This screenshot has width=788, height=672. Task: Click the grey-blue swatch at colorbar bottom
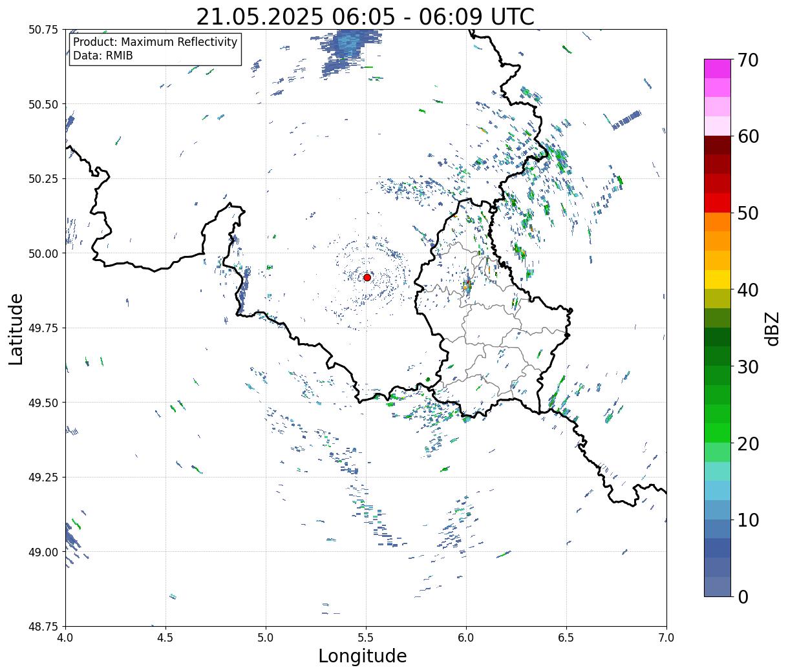click(x=718, y=587)
